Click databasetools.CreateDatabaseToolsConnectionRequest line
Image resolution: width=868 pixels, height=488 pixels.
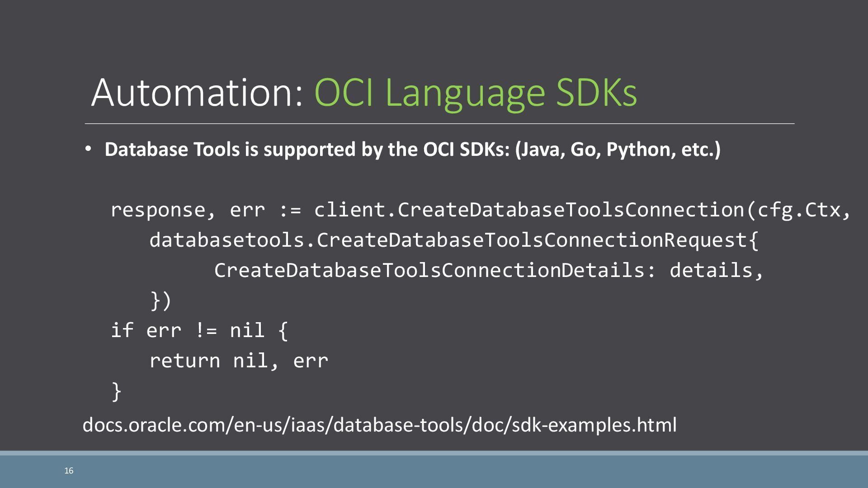point(454,240)
